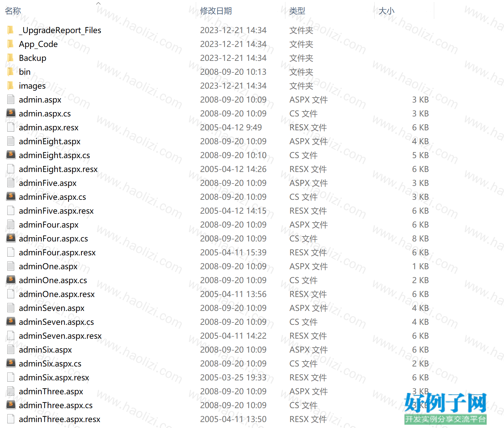Viewport: 504px width, 428px height.
Task: Click the adminOne.aspx.resx file icon
Action: tap(11, 294)
